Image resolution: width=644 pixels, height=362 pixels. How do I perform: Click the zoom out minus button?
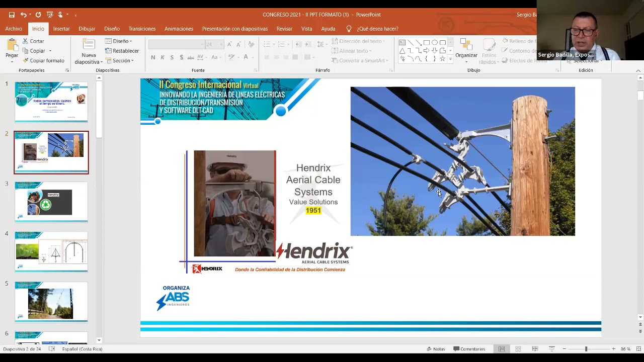tap(565, 349)
